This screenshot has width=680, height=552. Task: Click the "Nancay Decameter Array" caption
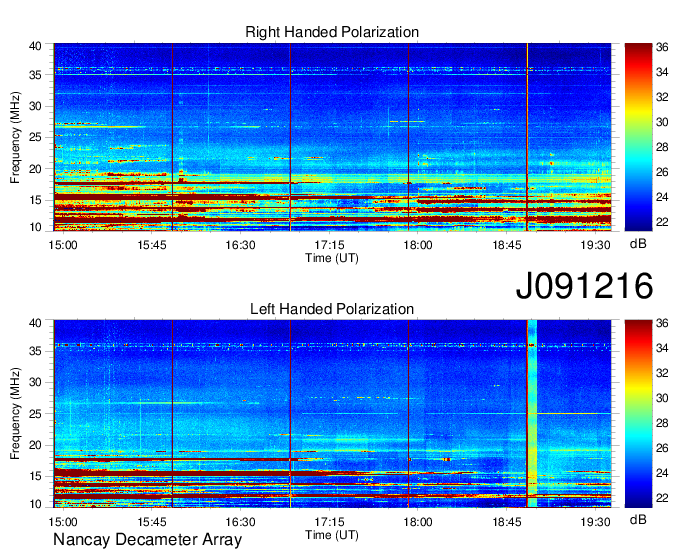pyautogui.click(x=147, y=540)
